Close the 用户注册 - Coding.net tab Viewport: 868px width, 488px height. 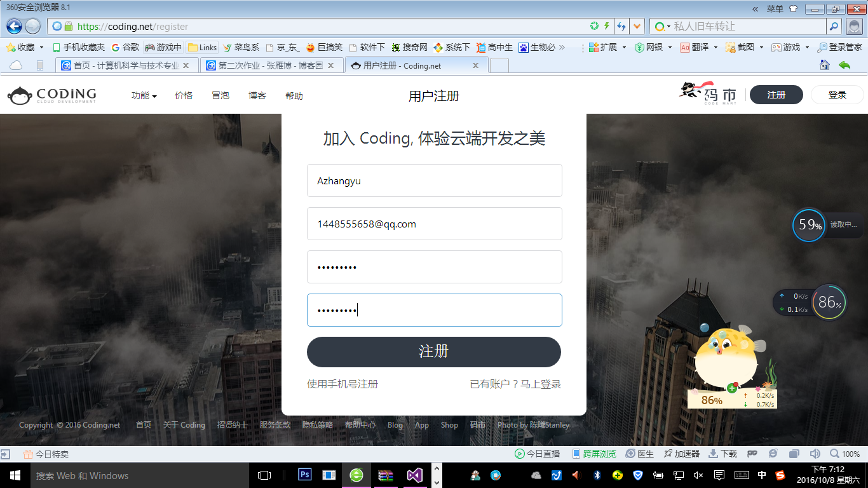coord(476,65)
